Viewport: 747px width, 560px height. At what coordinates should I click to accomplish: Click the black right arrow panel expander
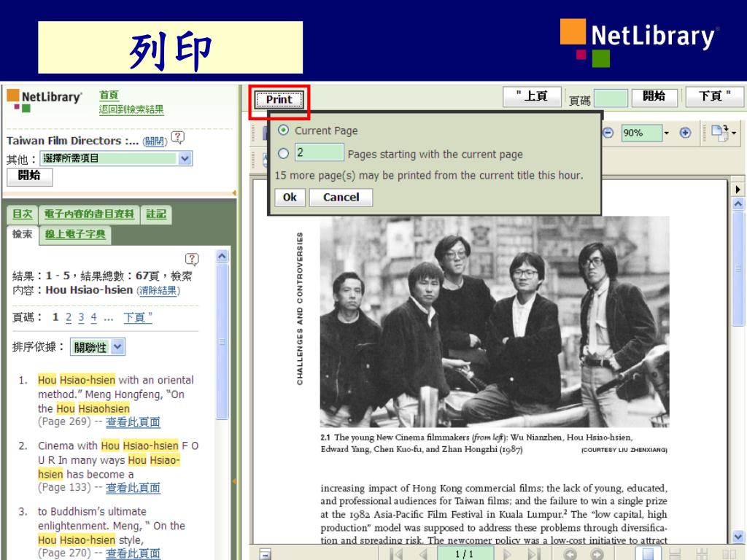tap(738, 190)
